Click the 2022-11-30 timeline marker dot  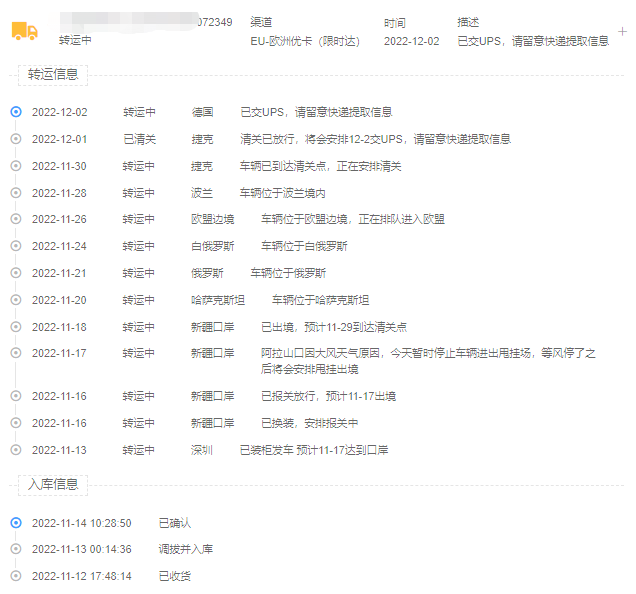(x=16, y=166)
